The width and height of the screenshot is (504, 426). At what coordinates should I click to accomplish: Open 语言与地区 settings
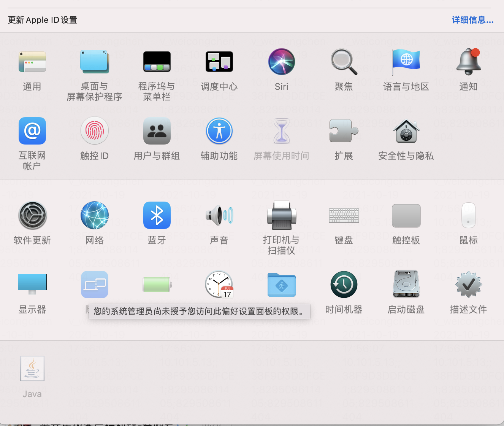(406, 62)
